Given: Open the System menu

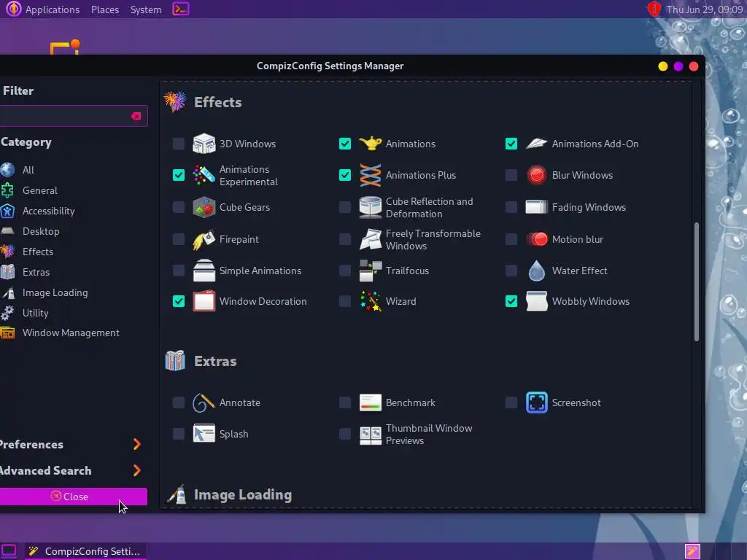Looking at the screenshot, I should (x=146, y=9).
